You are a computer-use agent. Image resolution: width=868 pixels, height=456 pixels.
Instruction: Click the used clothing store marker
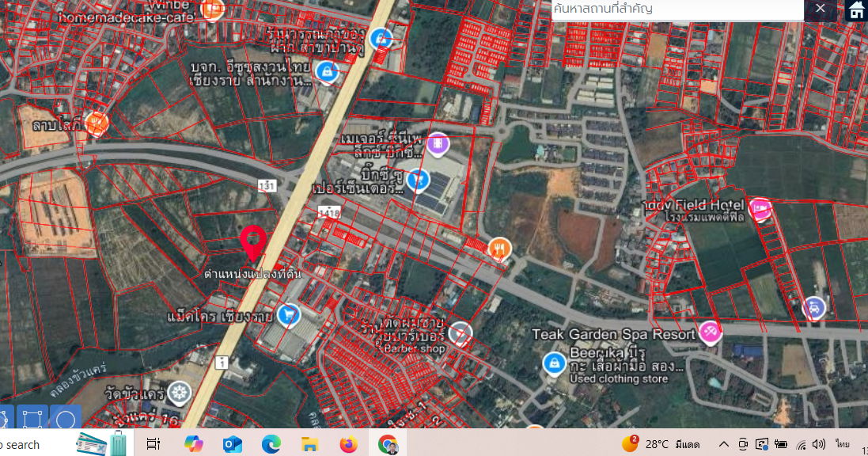point(554,365)
